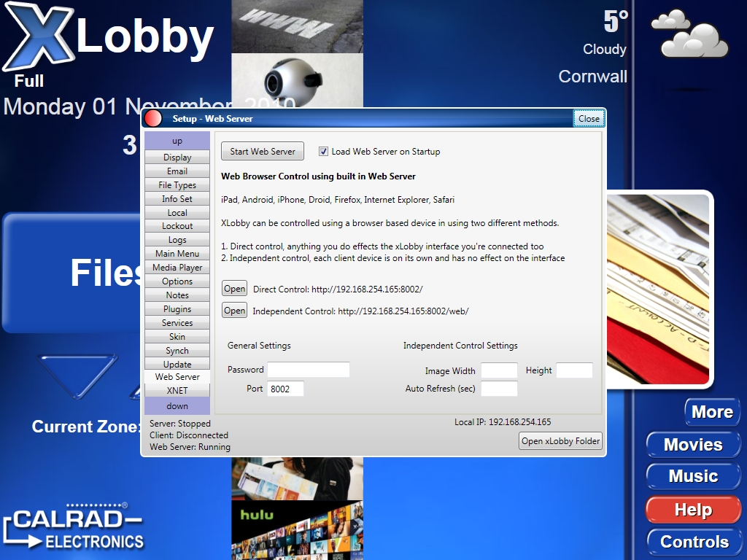Open the Display setup section
The height and width of the screenshot is (560, 747).
tap(177, 157)
